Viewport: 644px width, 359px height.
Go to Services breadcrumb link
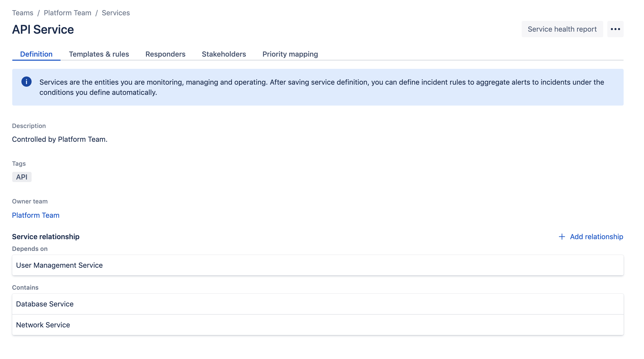point(116,13)
